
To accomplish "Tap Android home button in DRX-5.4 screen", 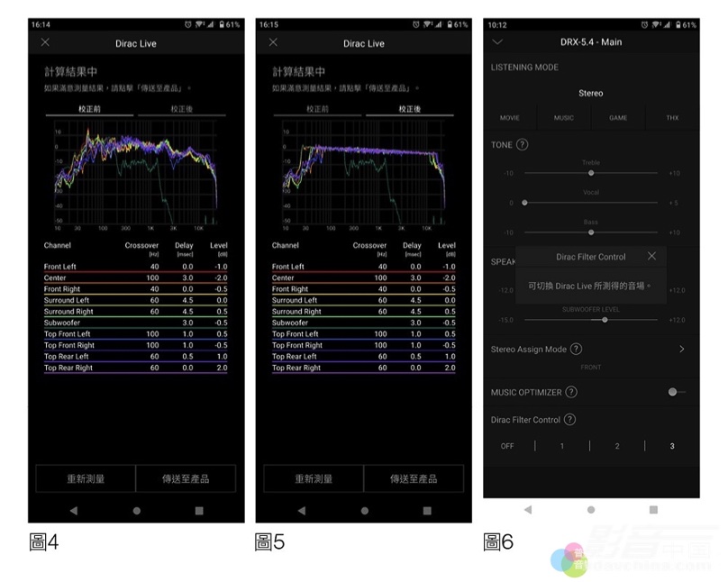I will [x=590, y=510].
